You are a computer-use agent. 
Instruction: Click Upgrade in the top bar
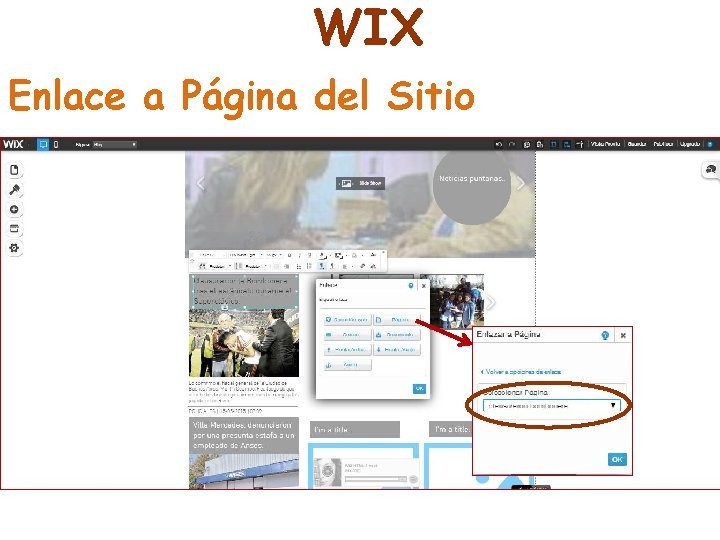(690, 144)
